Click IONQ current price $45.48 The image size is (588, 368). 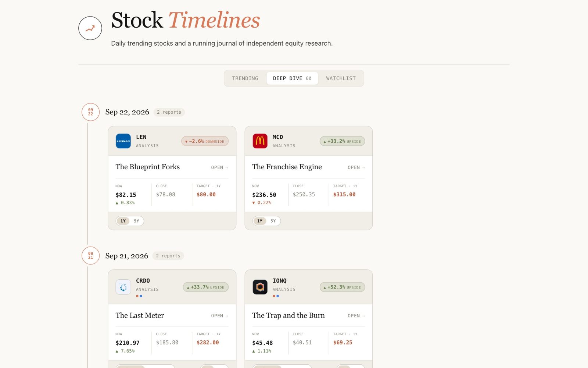pyautogui.click(x=262, y=343)
